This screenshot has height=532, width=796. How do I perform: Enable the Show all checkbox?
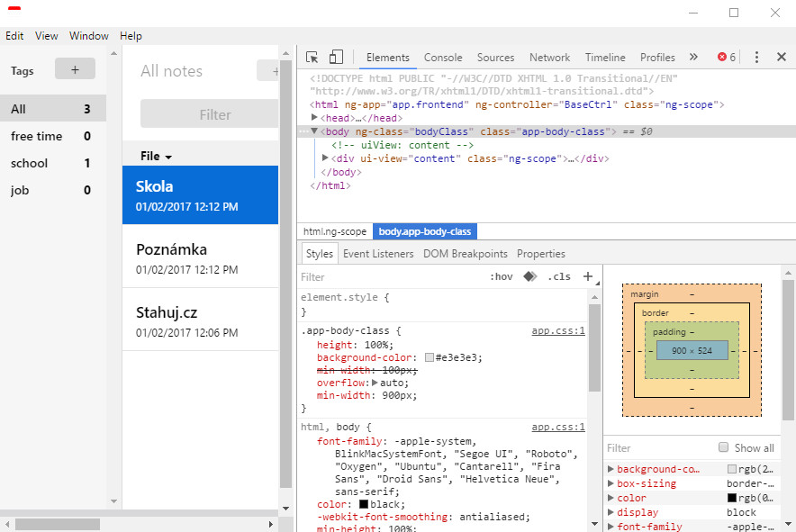coord(723,447)
